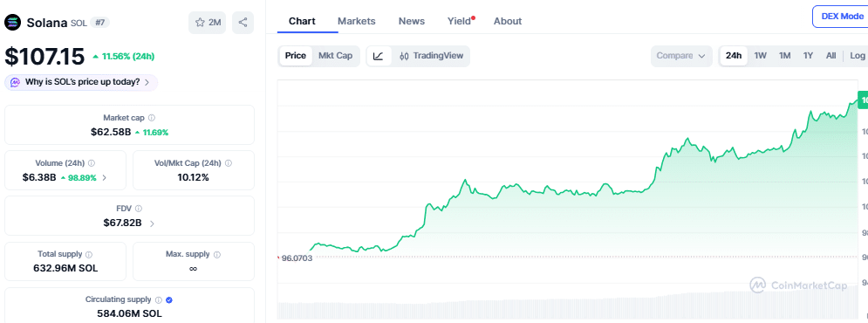This screenshot has width=868, height=323.
Task: Expand Volume (24h) details chevron
Action: pos(105,178)
